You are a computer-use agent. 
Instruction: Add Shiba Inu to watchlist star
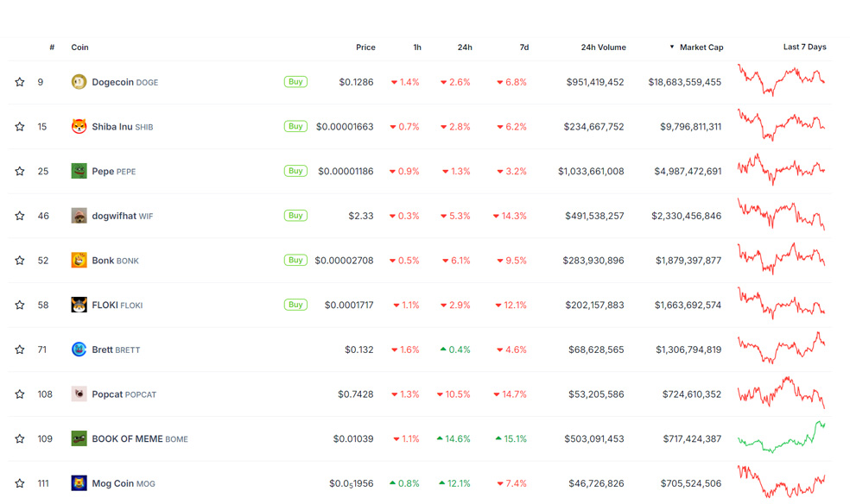point(20,126)
